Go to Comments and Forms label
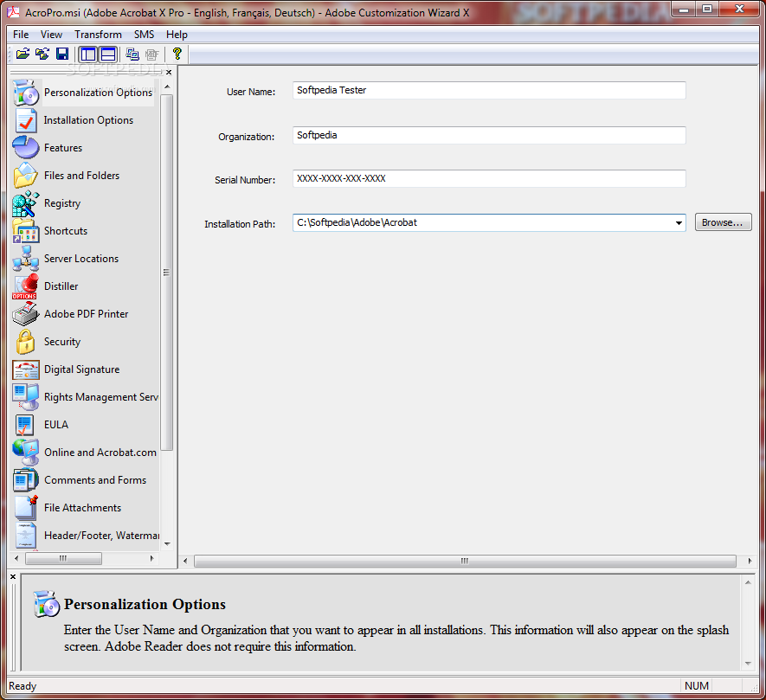766x700 pixels. 95,480
